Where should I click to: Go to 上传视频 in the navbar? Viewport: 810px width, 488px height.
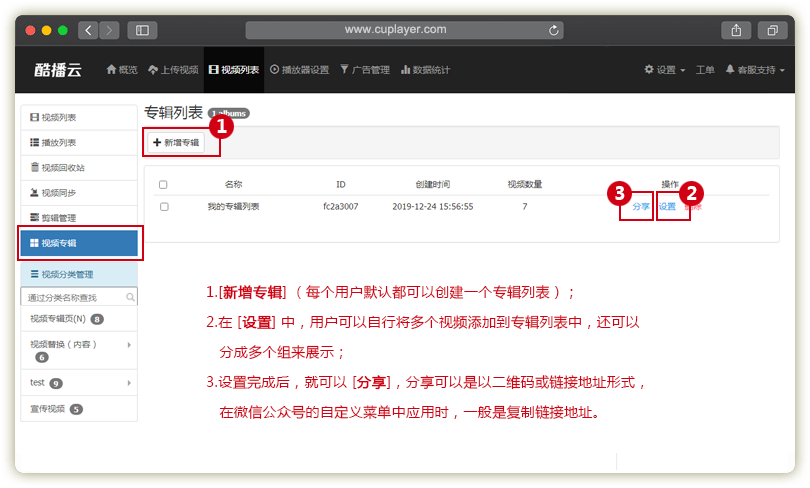(173, 70)
